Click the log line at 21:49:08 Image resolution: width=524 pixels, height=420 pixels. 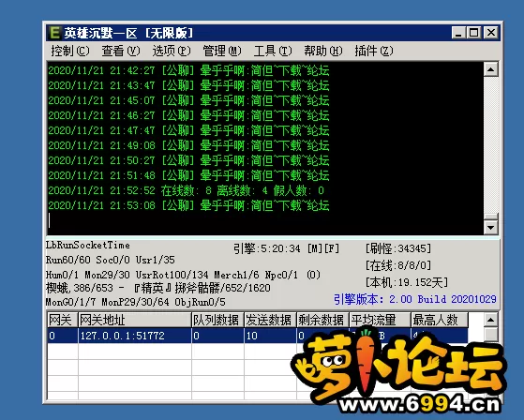[x=188, y=145]
